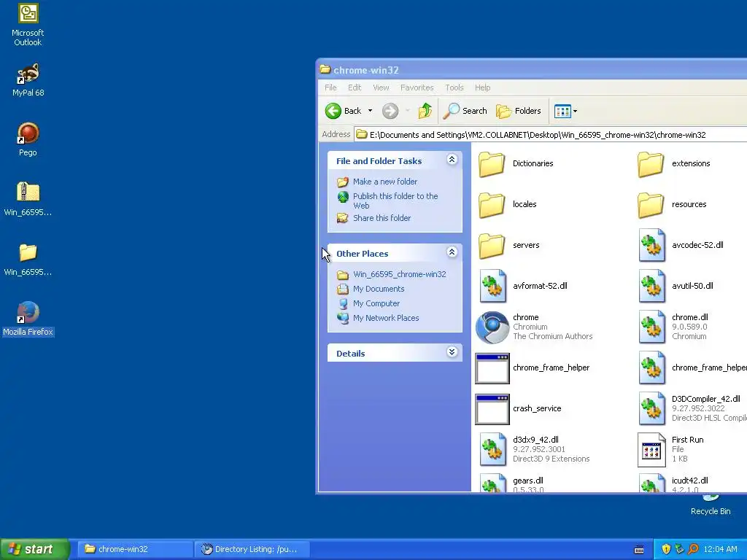The height and width of the screenshot is (560, 747).
Task: Select gears.dll file
Action: (x=511, y=483)
